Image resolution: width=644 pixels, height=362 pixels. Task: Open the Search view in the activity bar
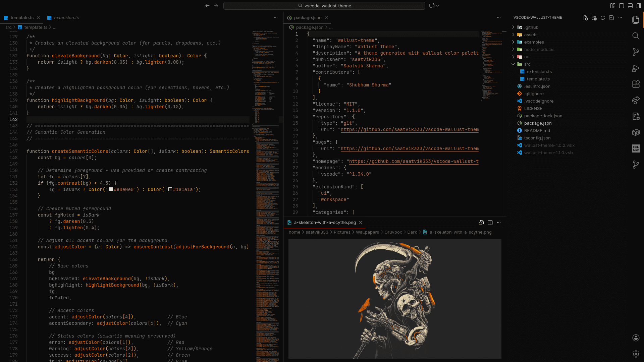pos(636,36)
